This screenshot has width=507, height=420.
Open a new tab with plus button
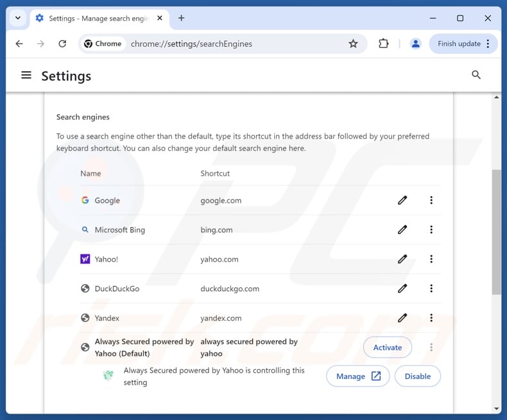pos(182,18)
